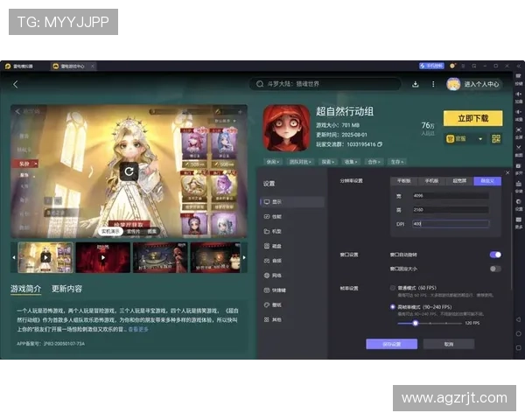Click the 查看更多 link in description

(138, 330)
